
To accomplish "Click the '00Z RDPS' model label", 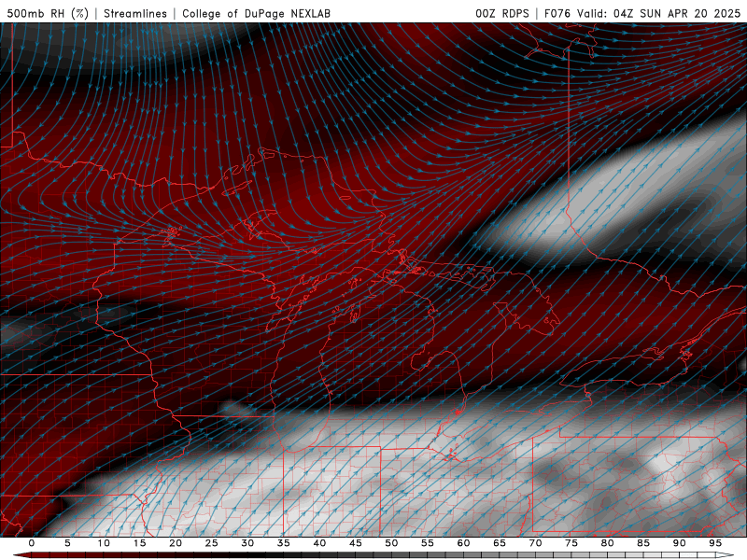I will [502, 14].
